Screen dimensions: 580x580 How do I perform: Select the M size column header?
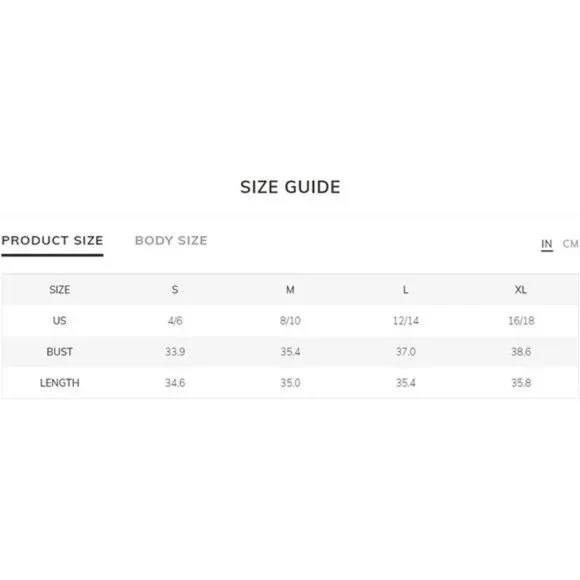tap(290, 290)
